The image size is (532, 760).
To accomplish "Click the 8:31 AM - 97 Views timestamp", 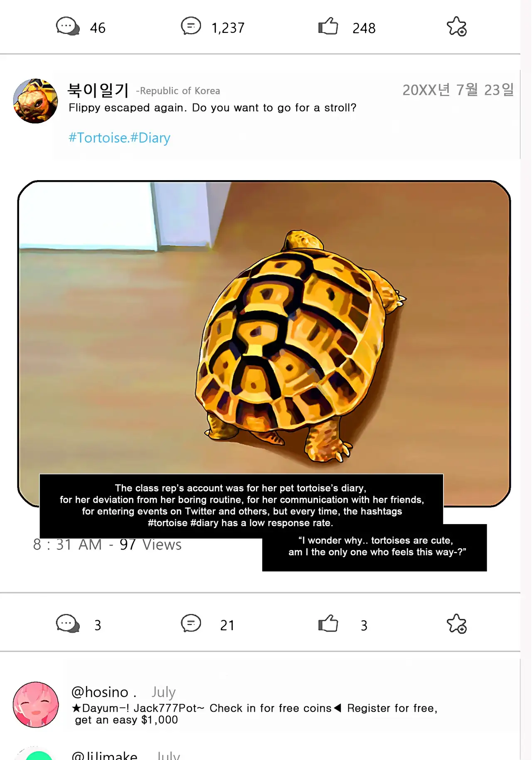I will [x=107, y=545].
